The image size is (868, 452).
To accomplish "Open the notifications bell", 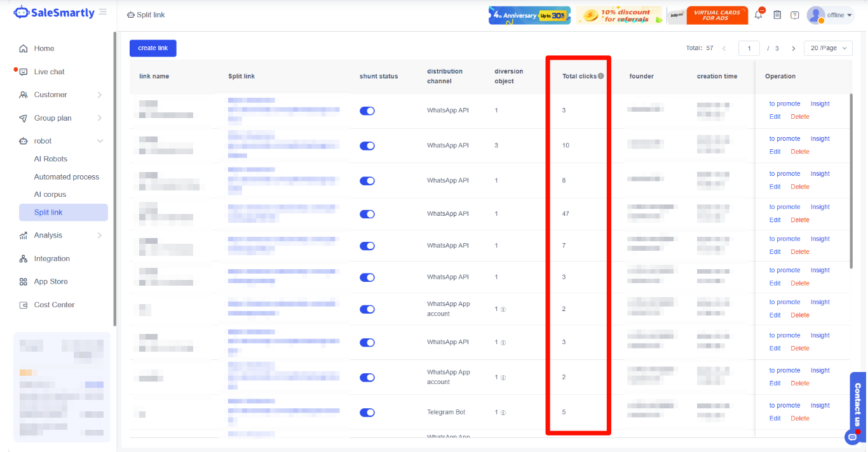I will tap(759, 15).
